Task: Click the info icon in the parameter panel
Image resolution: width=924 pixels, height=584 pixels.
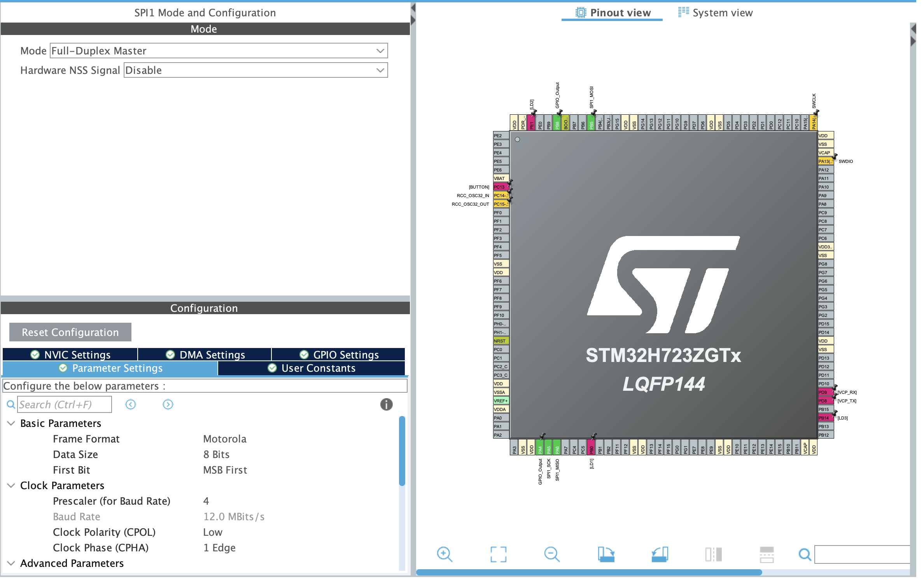Action: [386, 404]
